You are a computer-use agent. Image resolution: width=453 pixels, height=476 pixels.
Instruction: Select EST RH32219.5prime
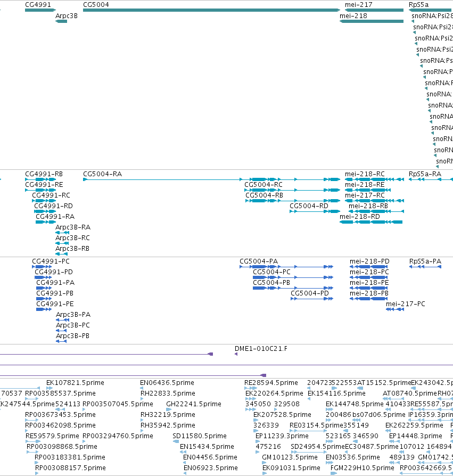[168, 415]
